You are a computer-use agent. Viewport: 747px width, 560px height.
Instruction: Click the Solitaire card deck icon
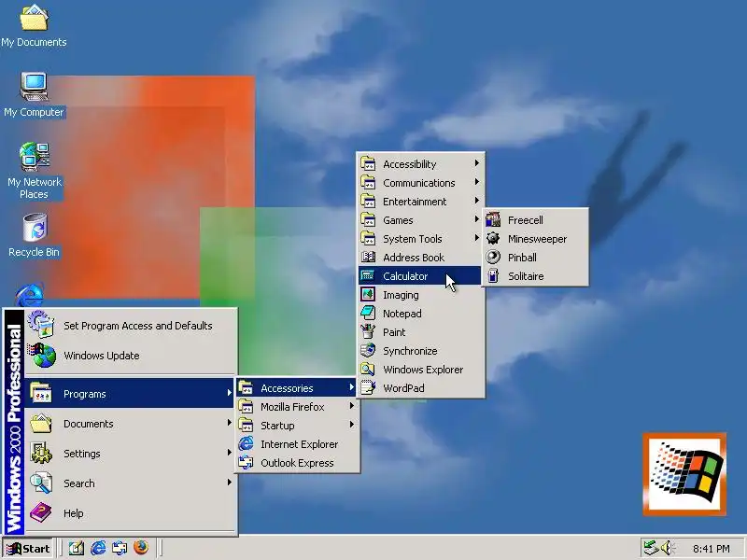click(x=493, y=275)
